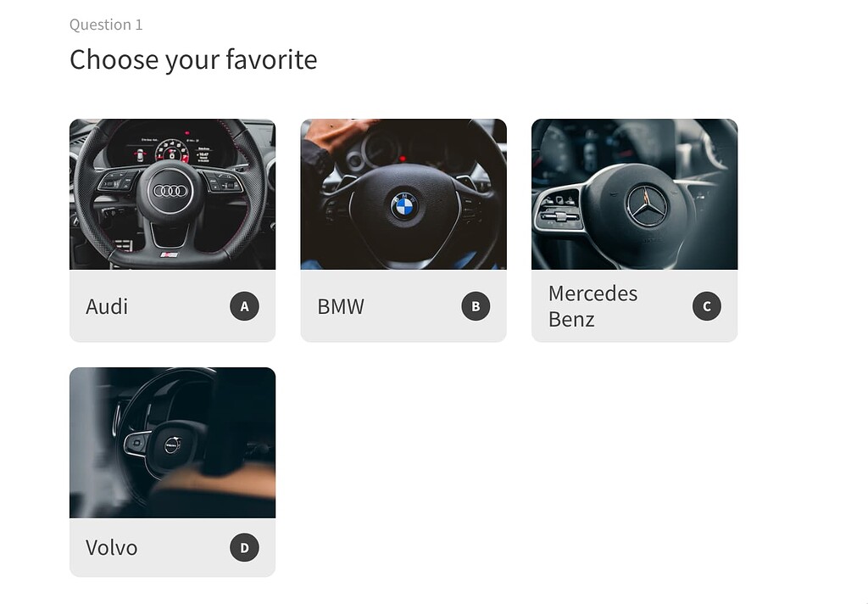Viewport: 868px width, 604px height.
Task: Click the blue-white BMW roundel logo
Action: (x=404, y=207)
